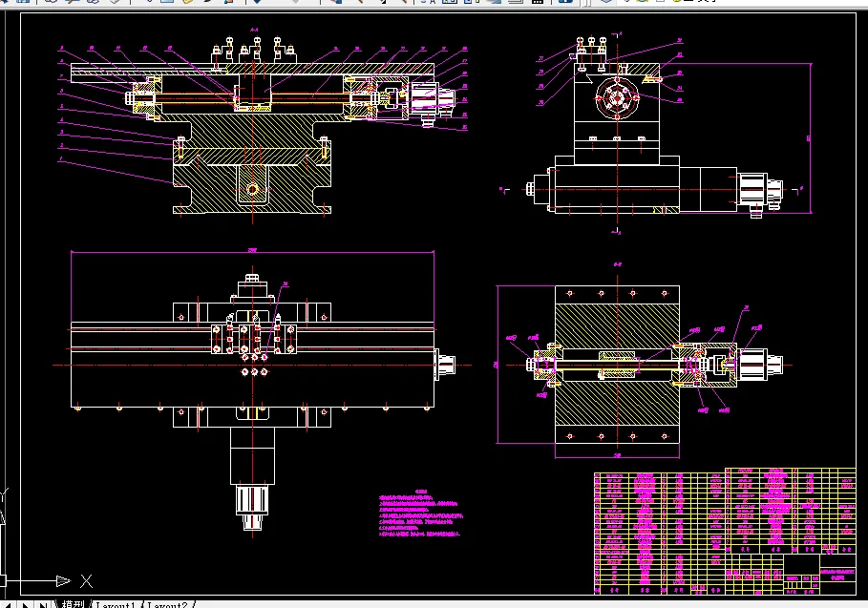Screen dimensions: 868x608
Task: Open the 模型 (Model) tab
Action: tap(74, 603)
